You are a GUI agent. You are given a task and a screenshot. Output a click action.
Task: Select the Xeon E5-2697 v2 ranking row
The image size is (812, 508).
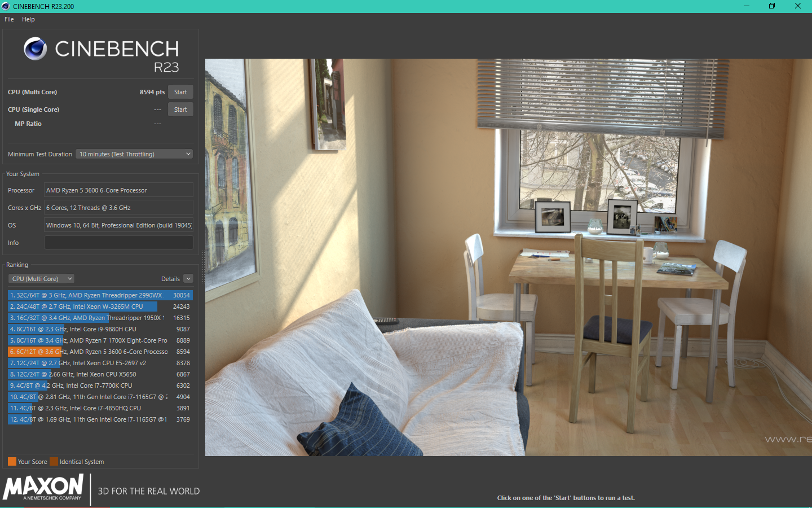[100, 363]
